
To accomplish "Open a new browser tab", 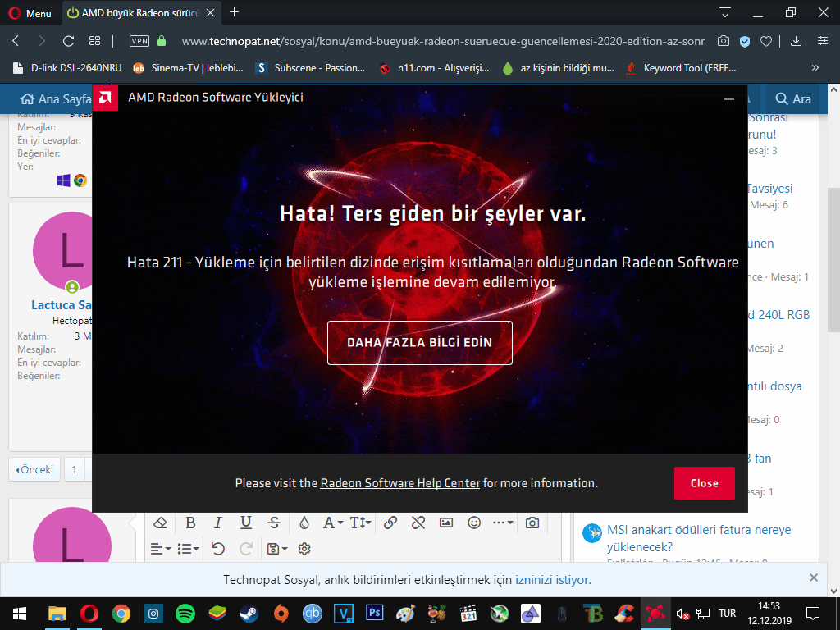I will pos(234,12).
